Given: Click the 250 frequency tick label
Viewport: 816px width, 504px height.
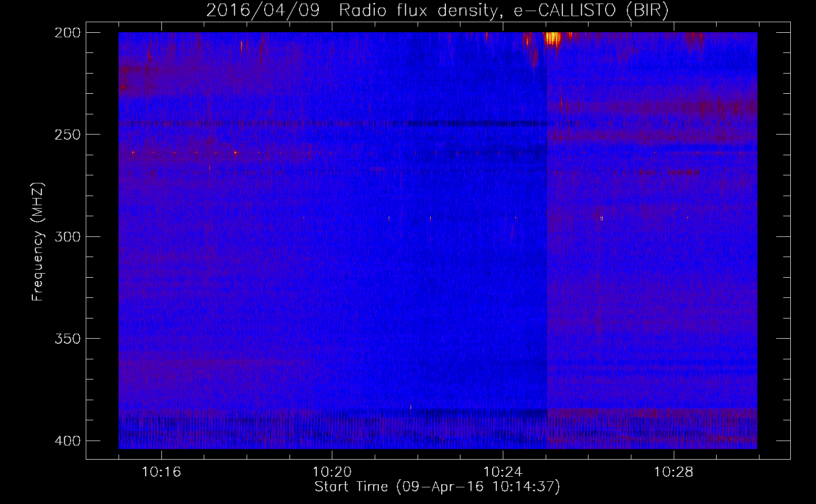Looking at the screenshot, I should [x=67, y=135].
